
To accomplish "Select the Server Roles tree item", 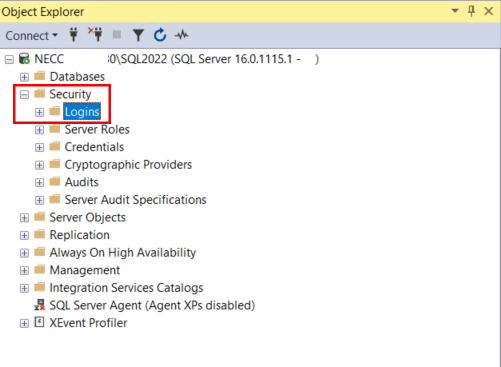I will 97,129.
